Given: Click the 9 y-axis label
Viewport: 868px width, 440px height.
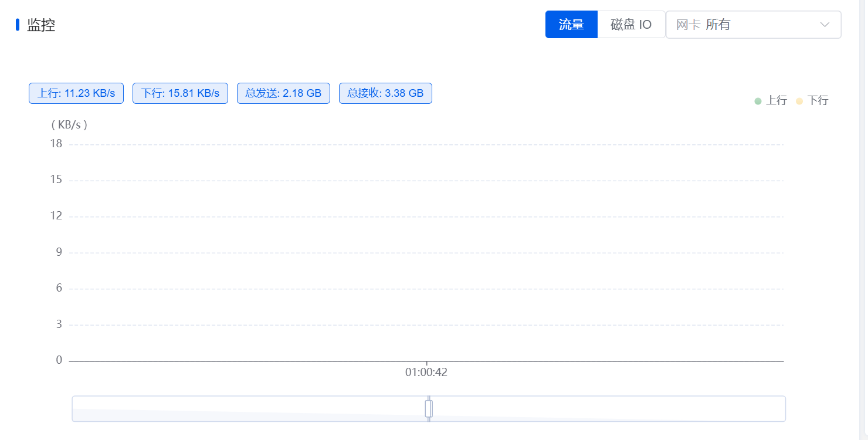Looking at the screenshot, I should point(59,252).
